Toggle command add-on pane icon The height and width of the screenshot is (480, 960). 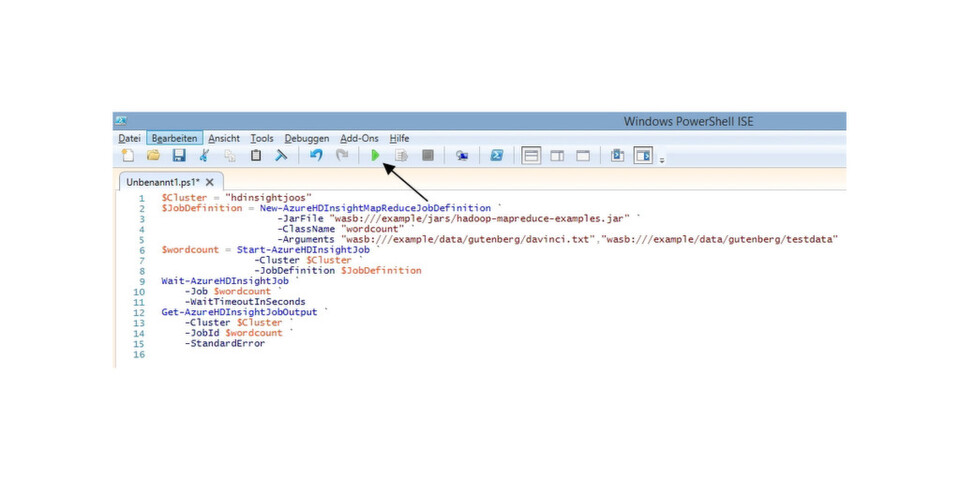point(643,156)
